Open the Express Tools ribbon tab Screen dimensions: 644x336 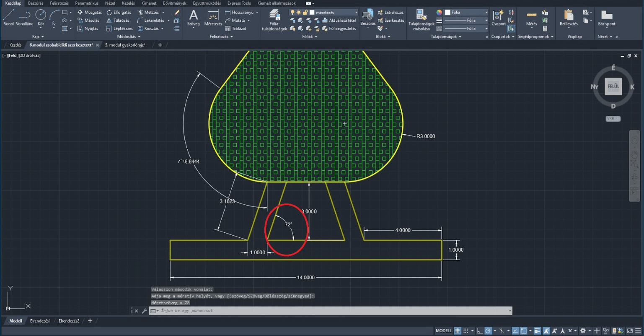click(239, 3)
